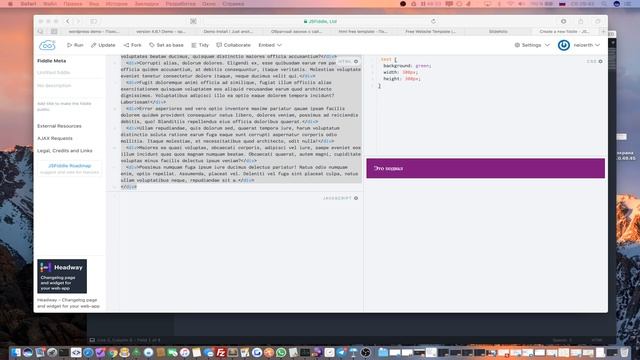The width and height of the screenshot is (640, 360).
Task: Click the JSFiddle cloud logo
Action: pyautogui.click(x=47, y=45)
